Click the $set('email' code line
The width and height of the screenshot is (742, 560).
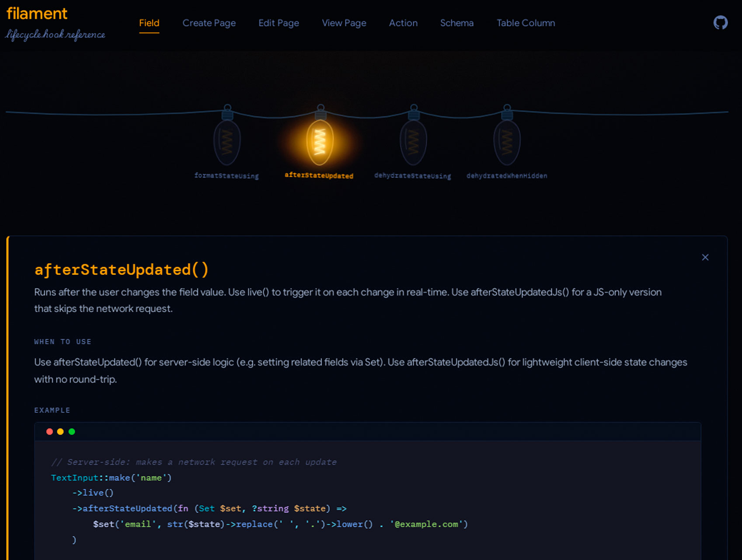[280, 524]
